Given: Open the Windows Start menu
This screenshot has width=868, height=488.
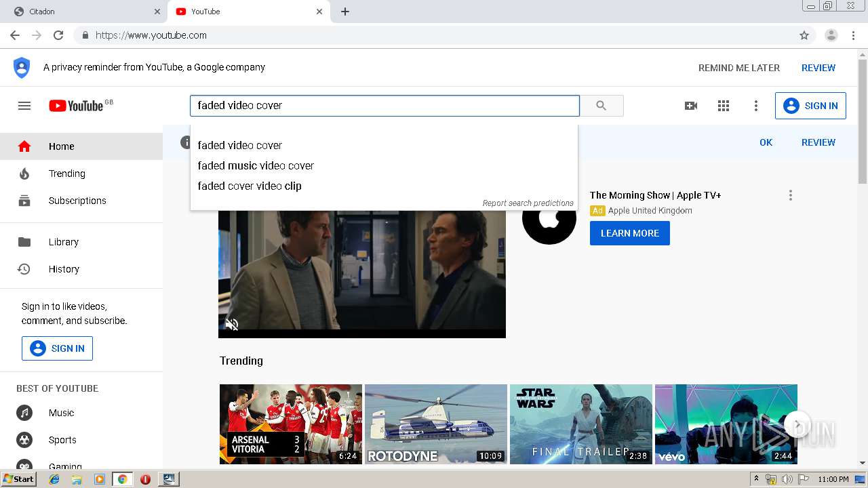Looking at the screenshot, I should point(18,479).
